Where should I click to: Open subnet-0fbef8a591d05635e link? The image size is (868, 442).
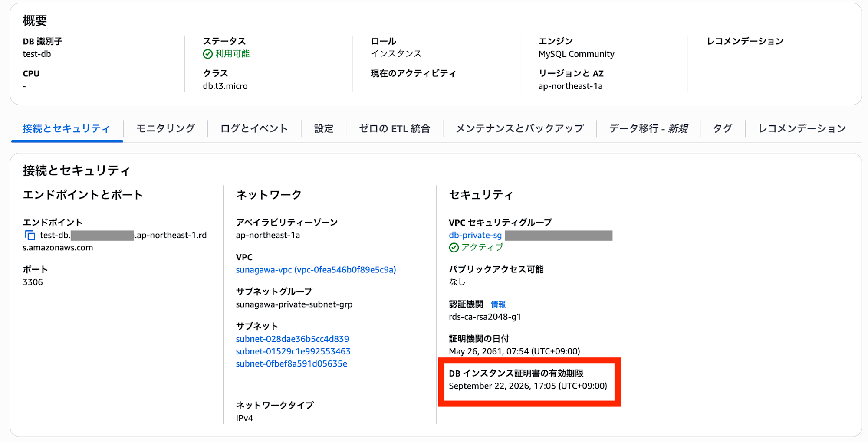click(292, 364)
